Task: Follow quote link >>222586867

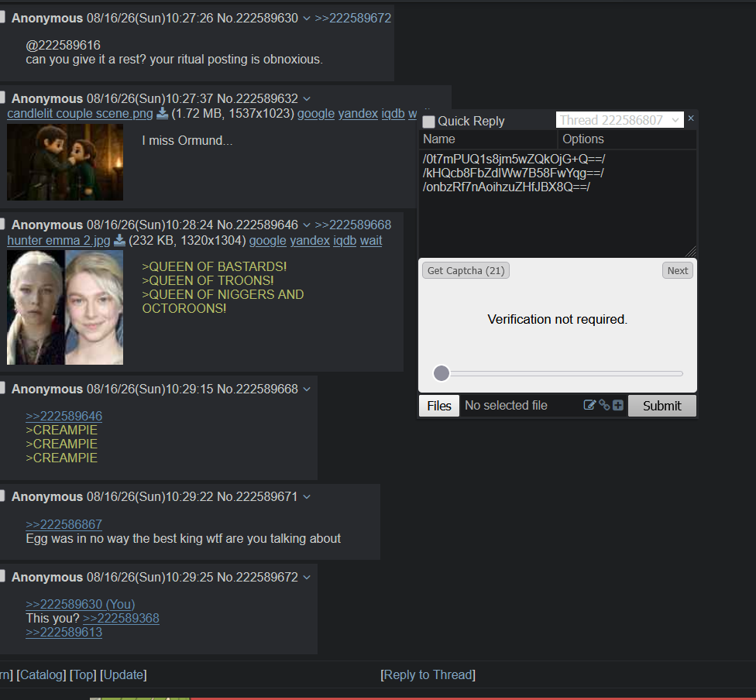Action: pos(64,524)
